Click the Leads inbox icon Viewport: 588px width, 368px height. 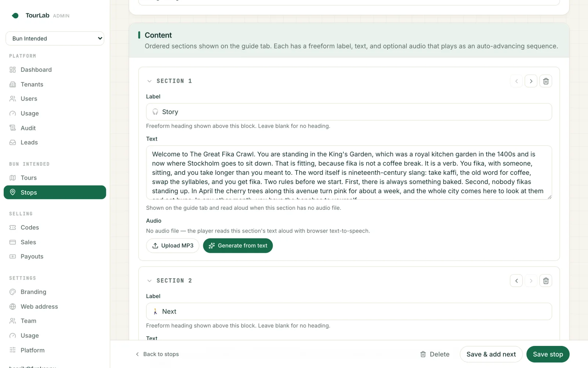(12, 142)
